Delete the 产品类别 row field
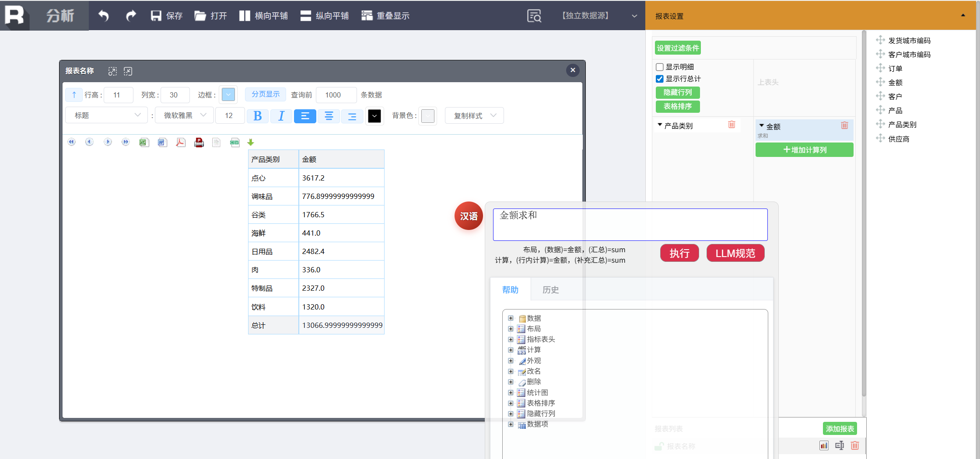The image size is (980, 459). [x=731, y=125]
